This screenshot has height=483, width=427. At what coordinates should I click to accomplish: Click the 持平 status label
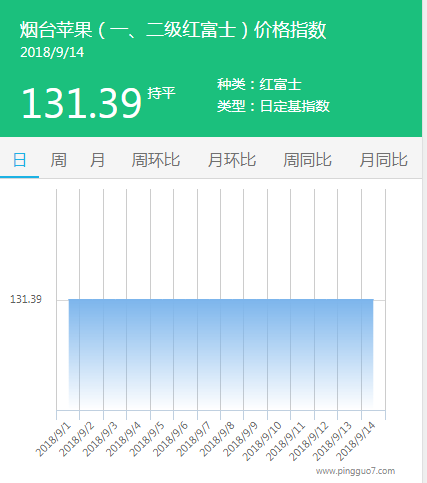(x=161, y=93)
